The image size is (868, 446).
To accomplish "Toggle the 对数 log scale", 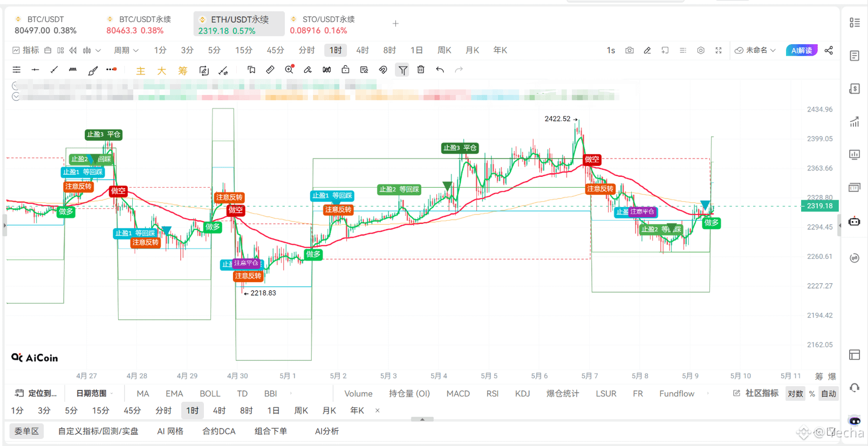I will pos(795,394).
